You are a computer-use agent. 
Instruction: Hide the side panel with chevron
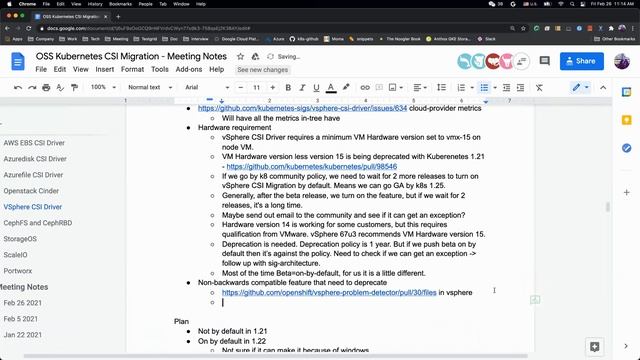click(626, 346)
